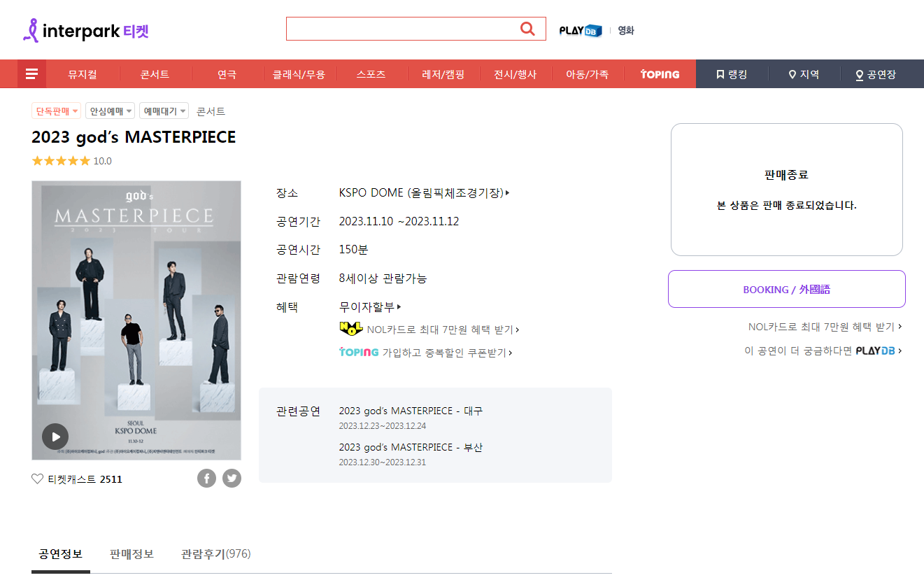Screen dimensions: 924x587
Task: Click the 2023.11.10 ~2023.11.12 date text
Action: tap(399, 221)
